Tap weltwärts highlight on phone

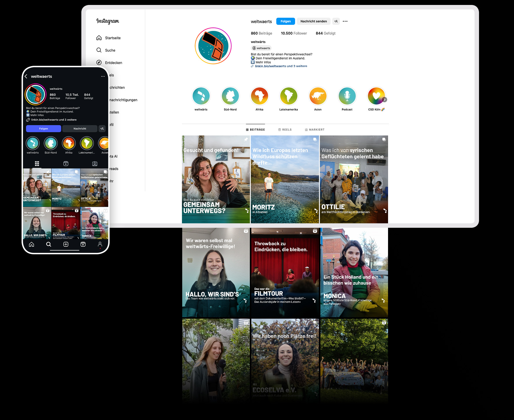[33, 145]
